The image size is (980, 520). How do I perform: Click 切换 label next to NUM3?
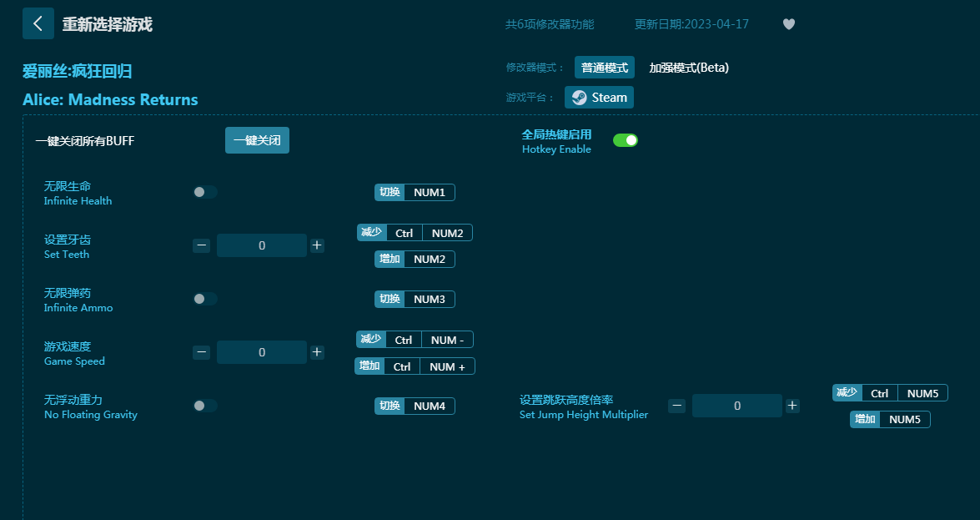tap(390, 299)
